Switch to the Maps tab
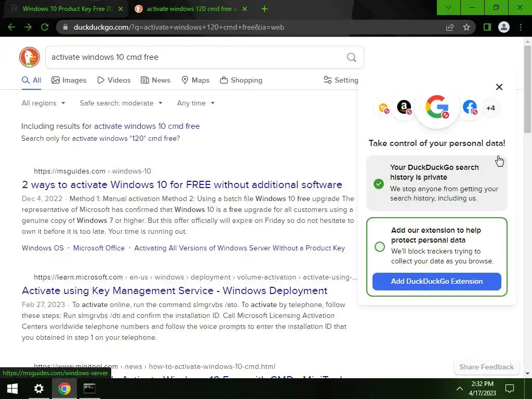The width and height of the screenshot is (532, 399). click(195, 81)
